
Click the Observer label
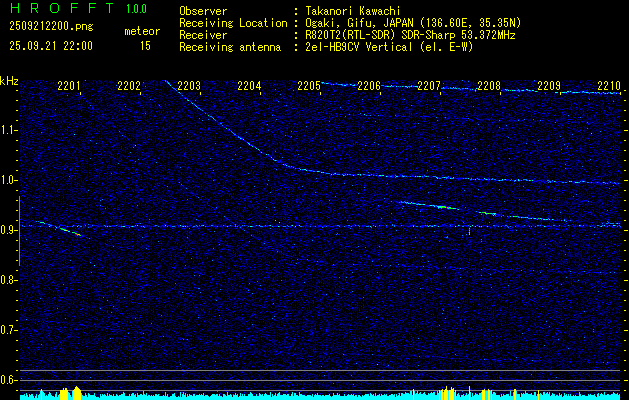pyautogui.click(x=203, y=12)
